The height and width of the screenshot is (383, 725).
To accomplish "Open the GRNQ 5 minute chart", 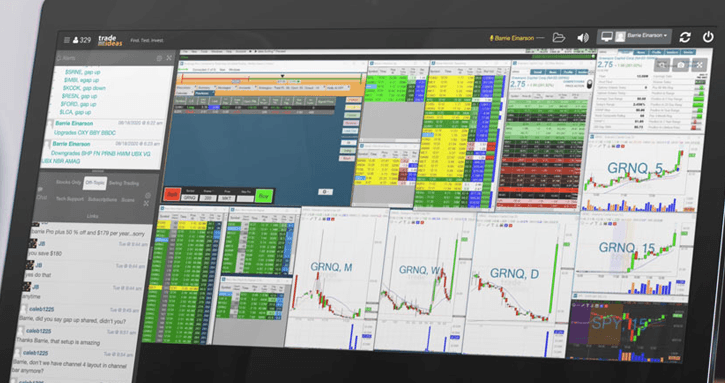I will (x=639, y=173).
